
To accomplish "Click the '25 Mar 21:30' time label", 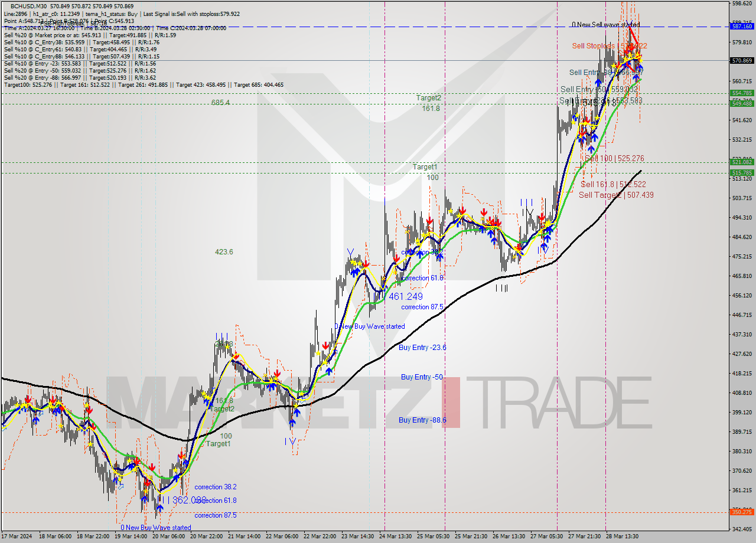I will coord(471,537).
